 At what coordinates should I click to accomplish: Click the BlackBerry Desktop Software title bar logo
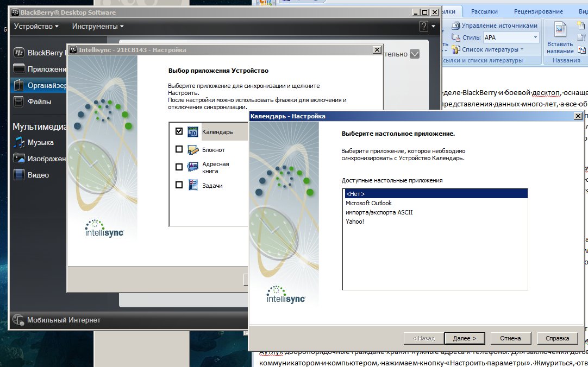click(15, 12)
